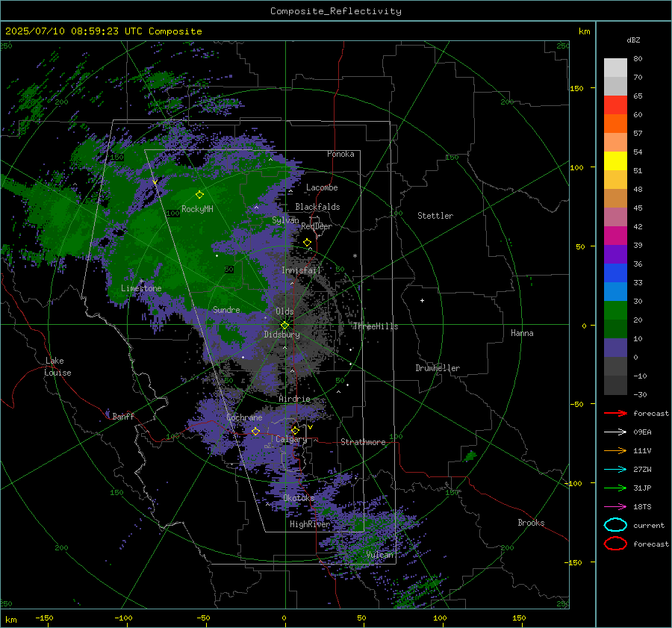Click the Limestone label
Image resolution: width=672 pixels, height=628 pixels.
pos(141,288)
